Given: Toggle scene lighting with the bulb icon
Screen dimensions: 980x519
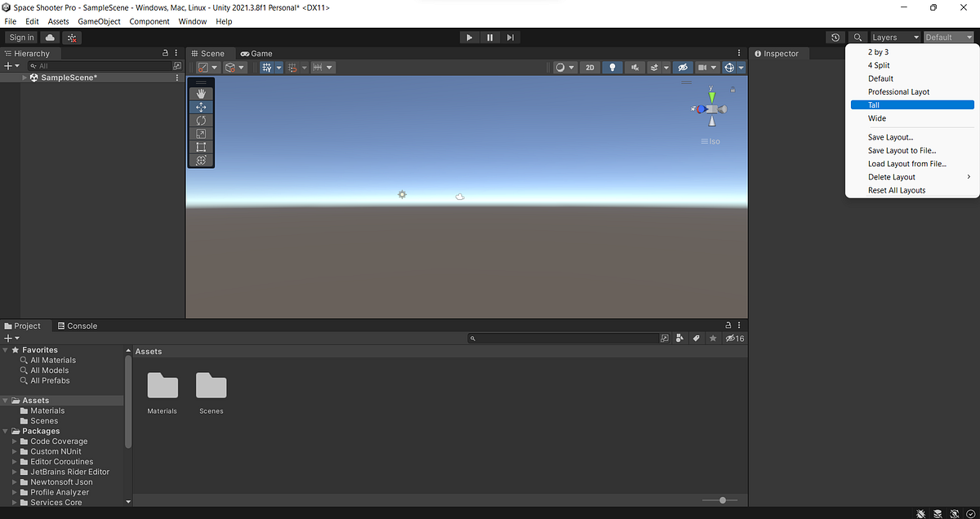Looking at the screenshot, I should tap(612, 67).
